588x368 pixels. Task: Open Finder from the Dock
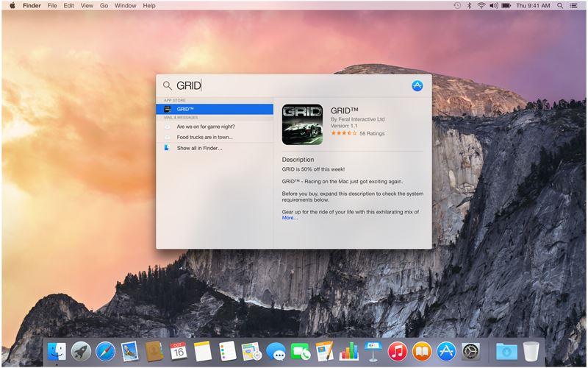click(57, 352)
